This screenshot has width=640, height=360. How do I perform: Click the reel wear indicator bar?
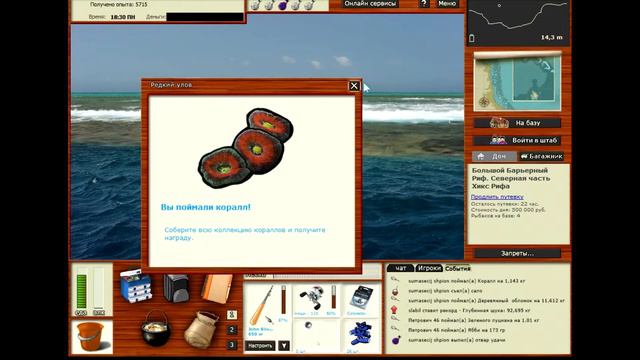pyautogui.click(x=333, y=296)
